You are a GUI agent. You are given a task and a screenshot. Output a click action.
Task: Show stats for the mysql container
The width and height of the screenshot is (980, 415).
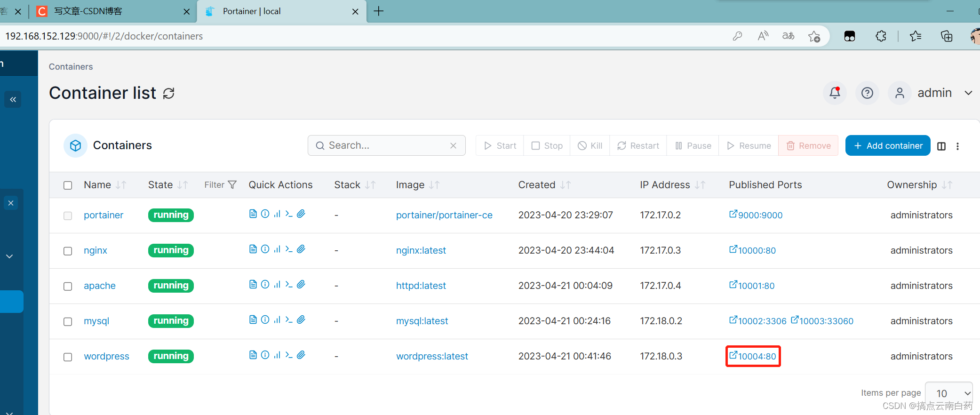(x=277, y=320)
